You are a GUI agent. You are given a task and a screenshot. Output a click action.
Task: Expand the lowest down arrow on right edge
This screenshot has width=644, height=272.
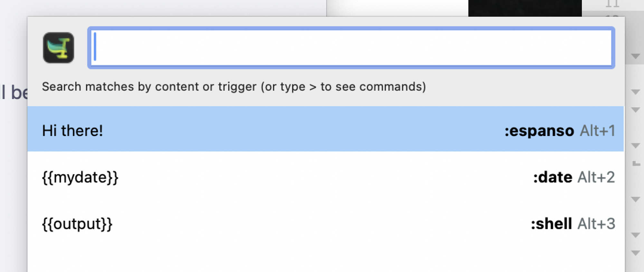pos(636,253)
